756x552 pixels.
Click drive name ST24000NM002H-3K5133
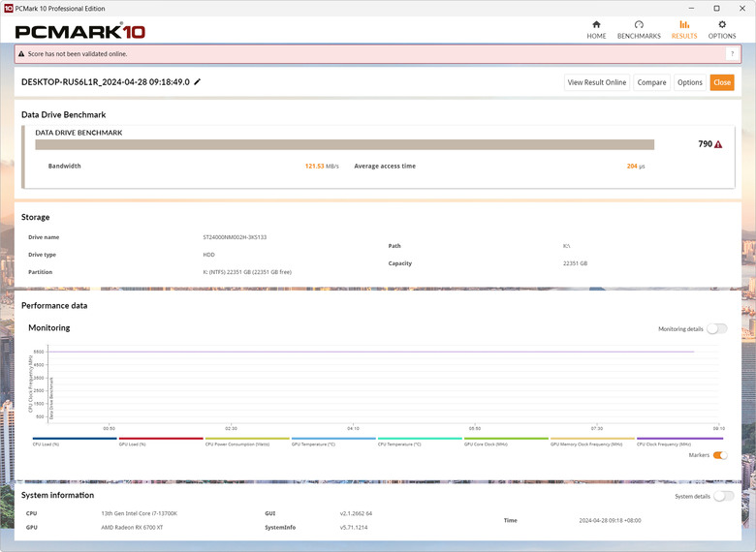tap(235, 237)
